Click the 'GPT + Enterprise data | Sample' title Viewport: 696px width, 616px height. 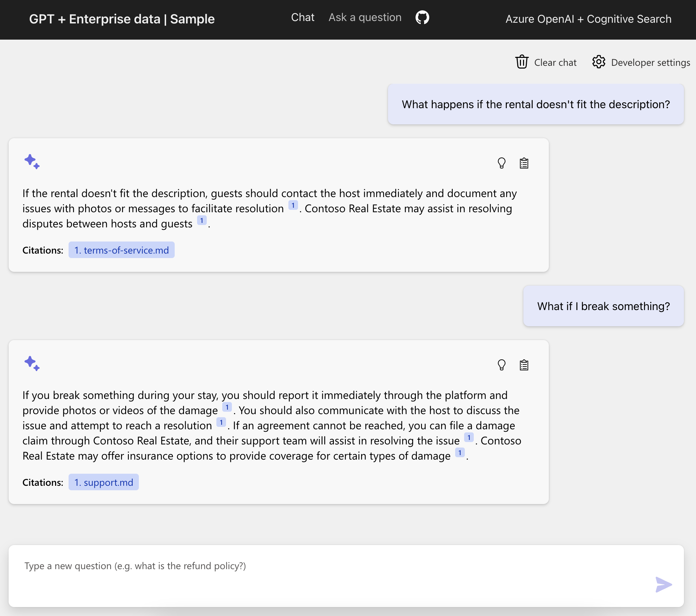tap(122, 19)
